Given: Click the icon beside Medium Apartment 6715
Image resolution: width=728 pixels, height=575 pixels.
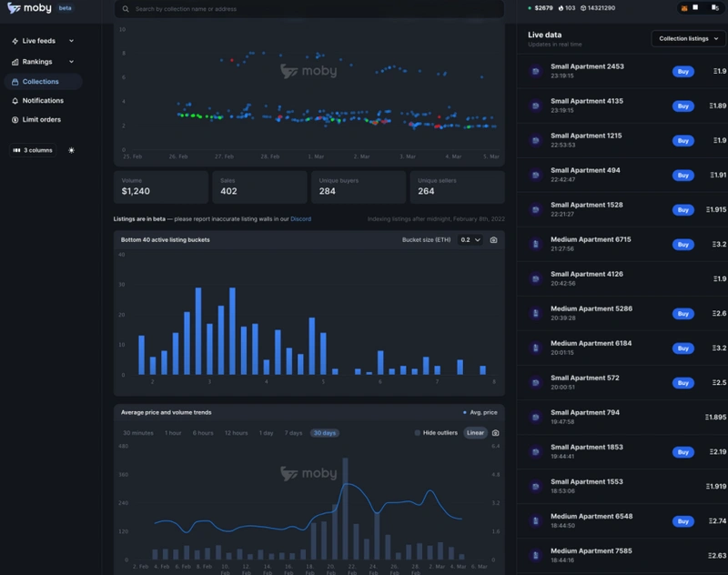Looking at the screenshot, I should coord(535,244).
